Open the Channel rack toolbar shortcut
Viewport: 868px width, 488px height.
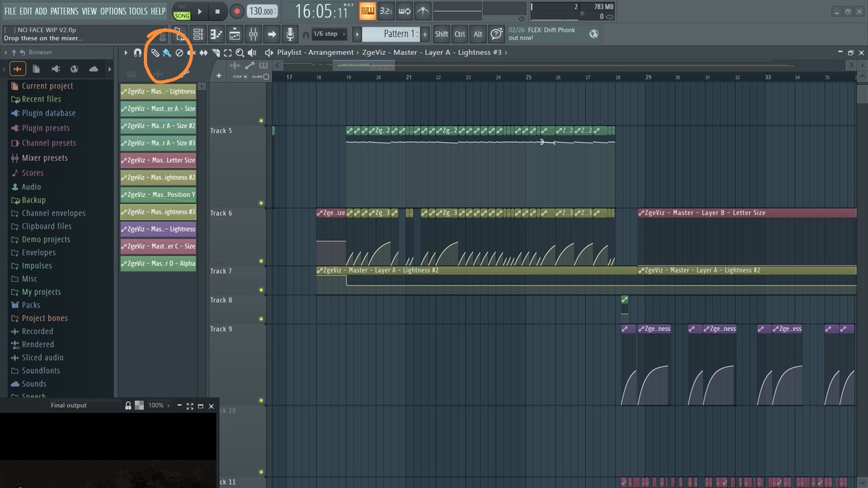click(235, 34)
